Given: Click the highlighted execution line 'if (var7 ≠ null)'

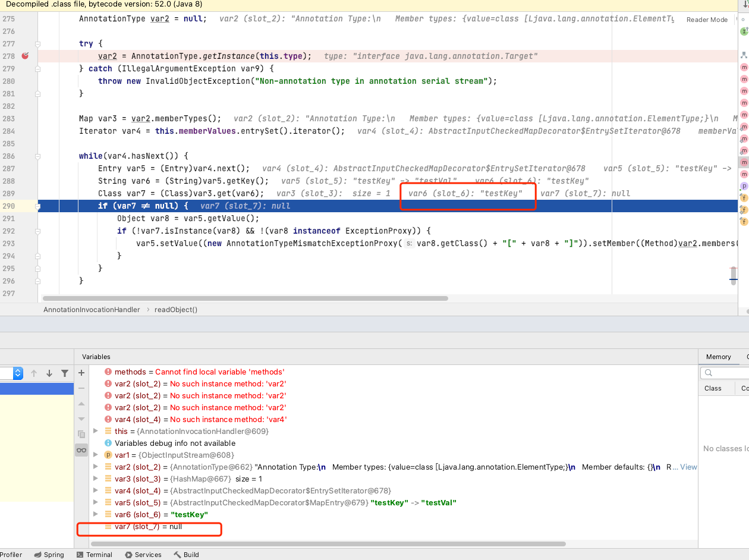Looking at the screenshot, I should (388, 206).
